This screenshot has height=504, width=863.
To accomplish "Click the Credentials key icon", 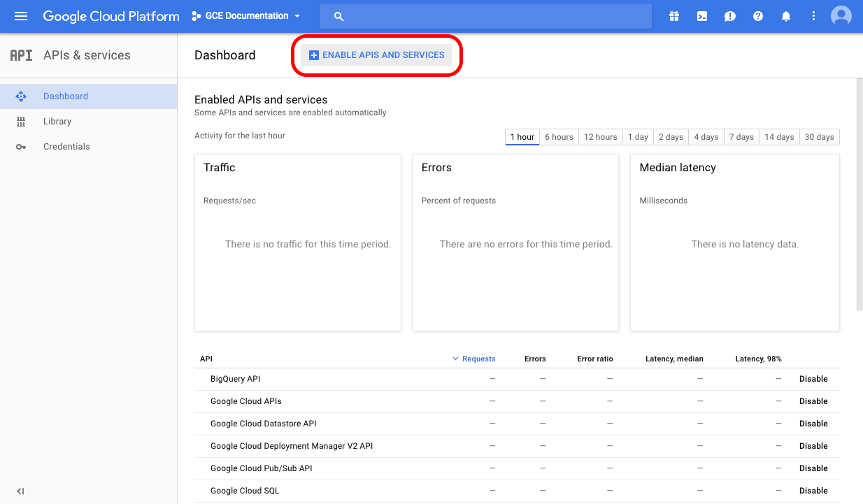I will pos(21,147).
